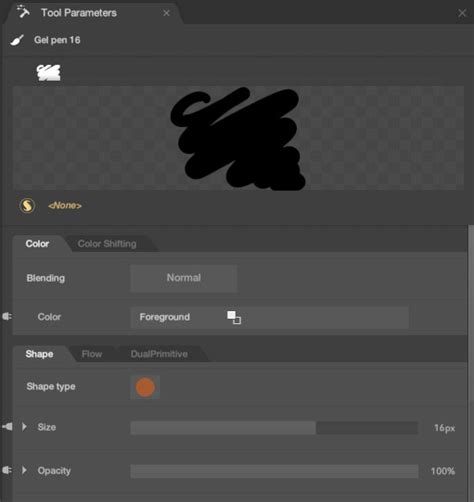The image size is (474, 502).
Task: Click the <None> style link
Action: pos(65,205)
